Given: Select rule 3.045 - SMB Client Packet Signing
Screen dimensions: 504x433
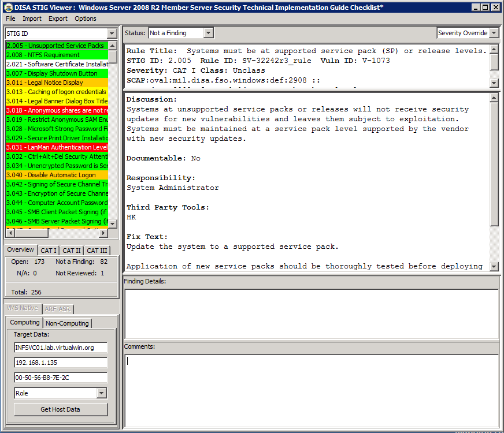Looking at the screenshot, I should click(57, 212).
